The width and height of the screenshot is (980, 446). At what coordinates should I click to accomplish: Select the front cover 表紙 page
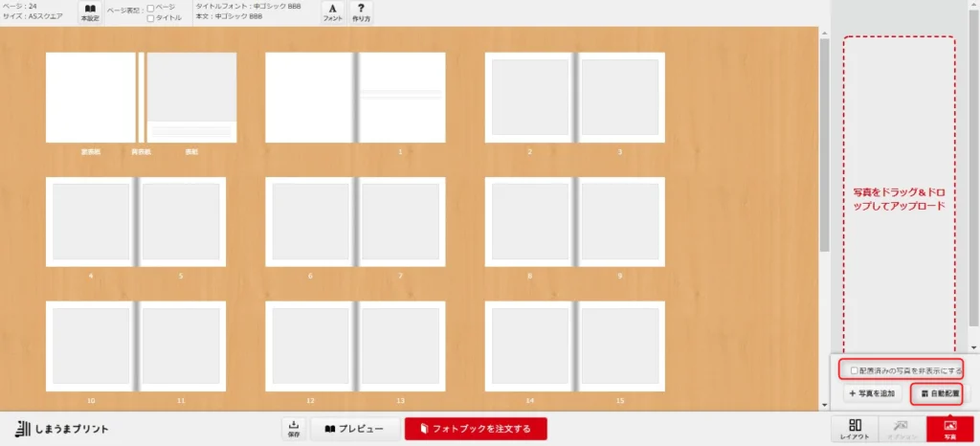191,97
